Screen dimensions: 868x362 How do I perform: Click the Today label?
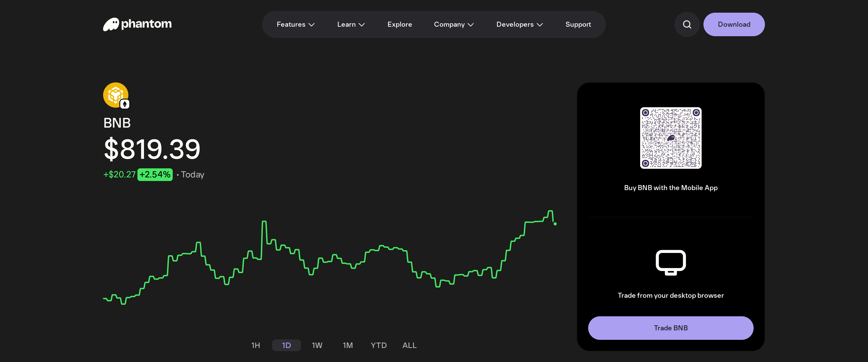click(x=192, y=175)
